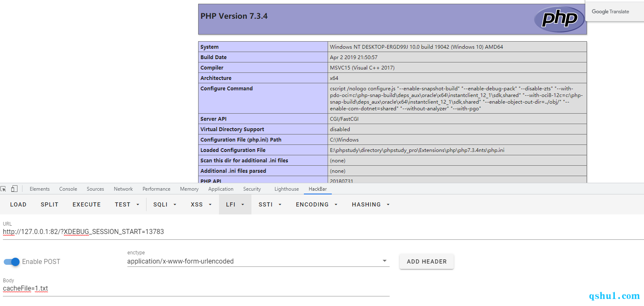Click the Configure Command label
644x306 pixels.
pos(226,88)
